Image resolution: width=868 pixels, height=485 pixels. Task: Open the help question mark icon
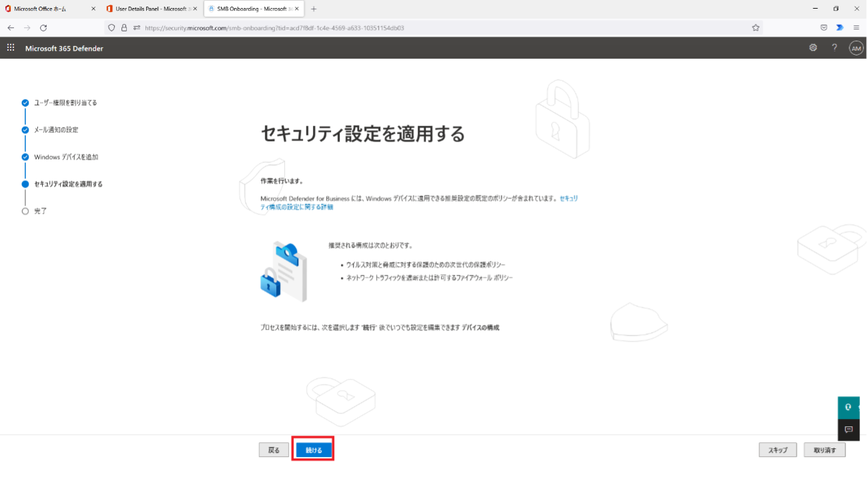(x=834, y=48)
